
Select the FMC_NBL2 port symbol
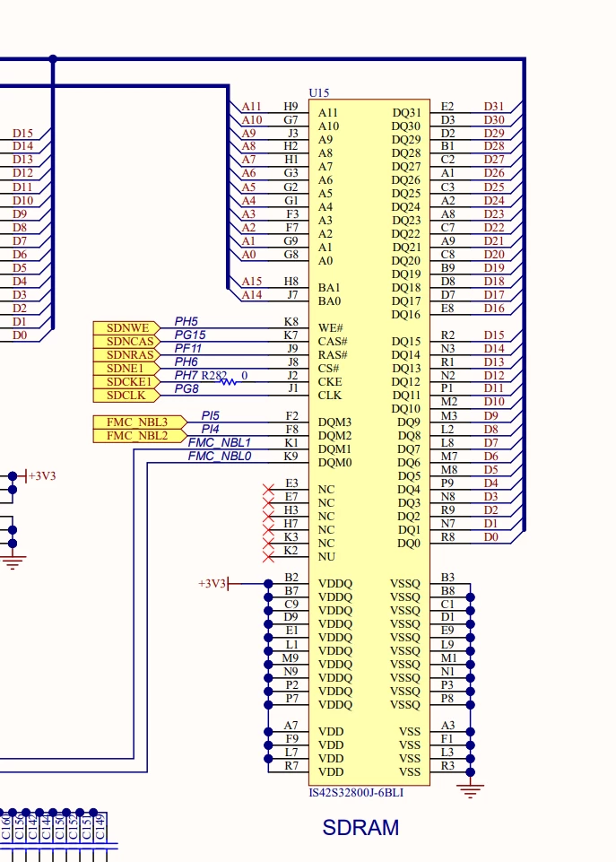[x=140, y=435]
